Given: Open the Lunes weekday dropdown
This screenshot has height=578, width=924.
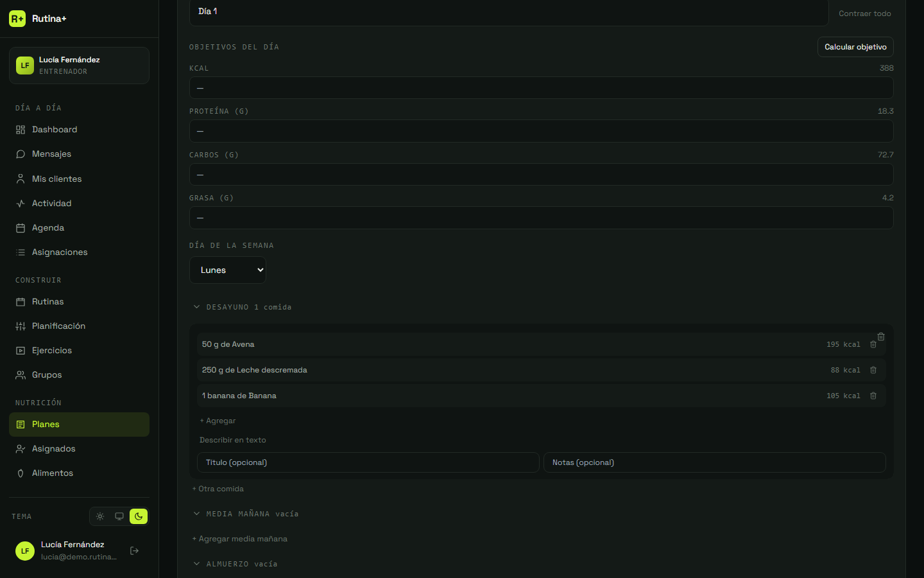Looking at the screenshot, I should 228,270.
